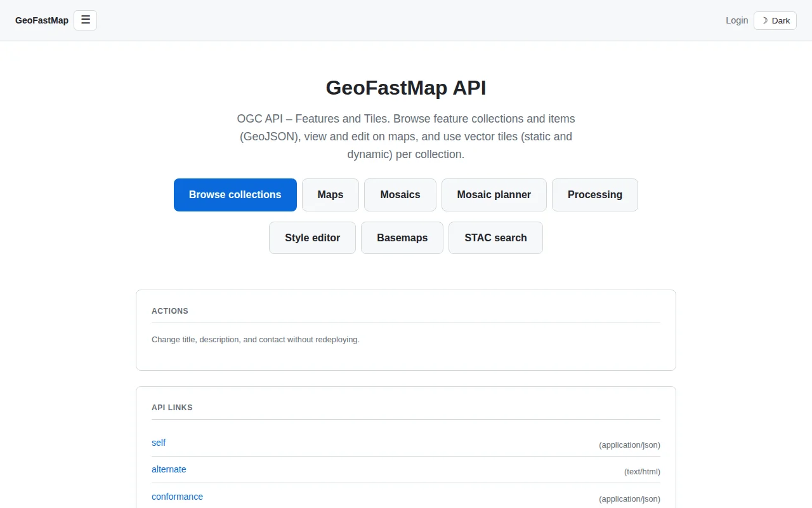Image resolution: width=812 pixels, height=508 pixels.
Task: Toggle Dark mode theme
Action: [775, 20]
